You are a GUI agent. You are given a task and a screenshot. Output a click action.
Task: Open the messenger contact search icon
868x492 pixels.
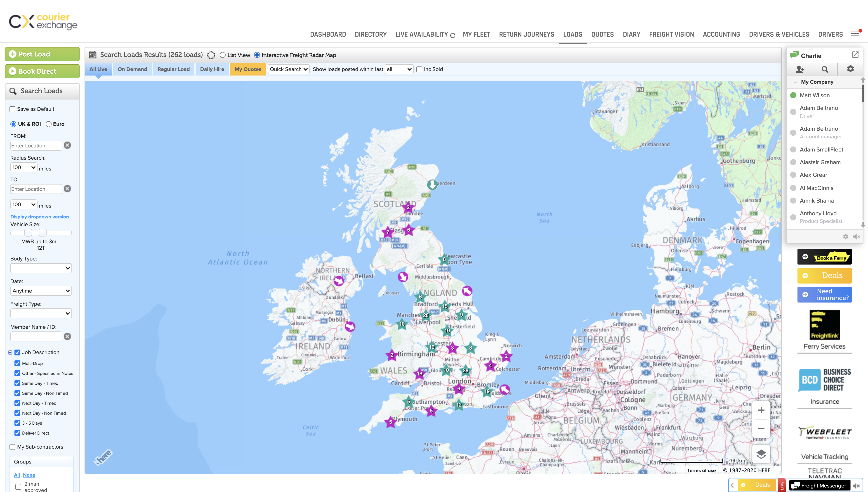coord(825,69)
